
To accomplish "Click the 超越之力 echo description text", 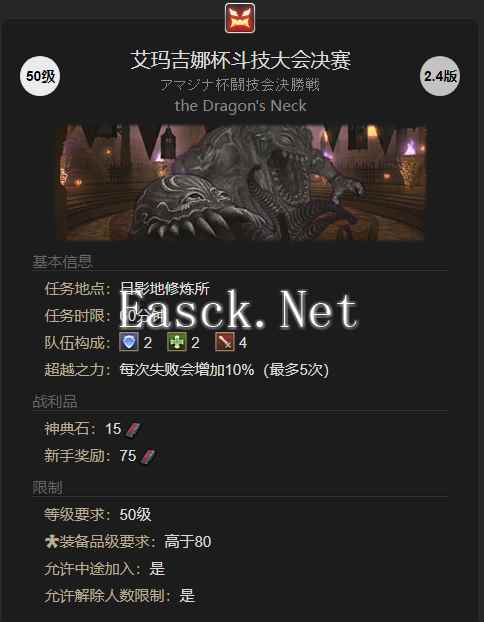I will 224,370.
